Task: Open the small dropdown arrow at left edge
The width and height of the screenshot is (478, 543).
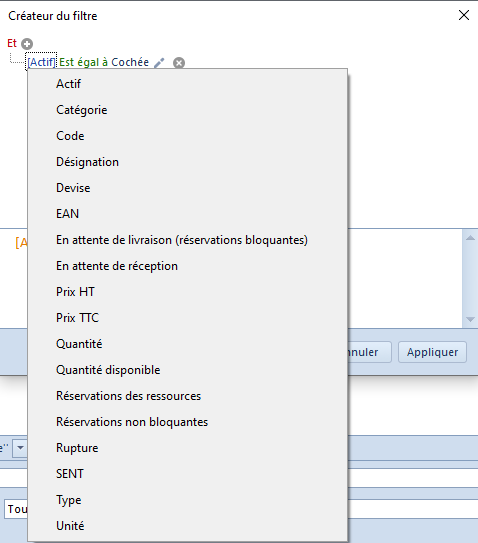Action: (x=20, y=448)
